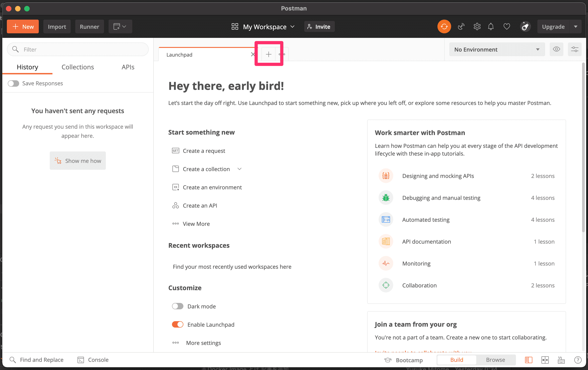Open a new tab with the plus icon
588x370 pixels.
pyautogui.click(x=268, y=54)
